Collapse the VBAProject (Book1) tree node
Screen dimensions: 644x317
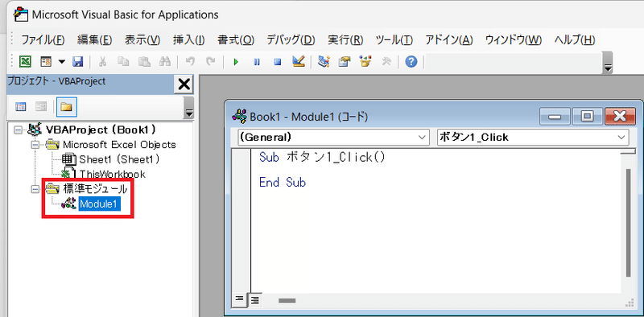18,130
